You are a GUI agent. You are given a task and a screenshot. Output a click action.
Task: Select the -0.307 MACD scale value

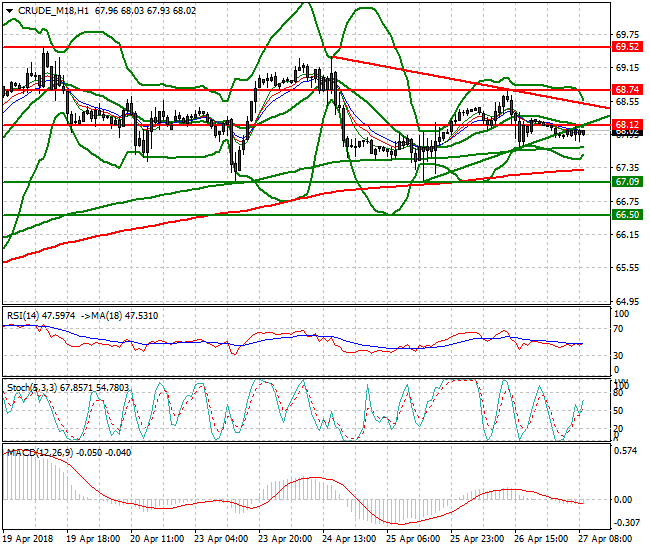(x=626, y=523)
